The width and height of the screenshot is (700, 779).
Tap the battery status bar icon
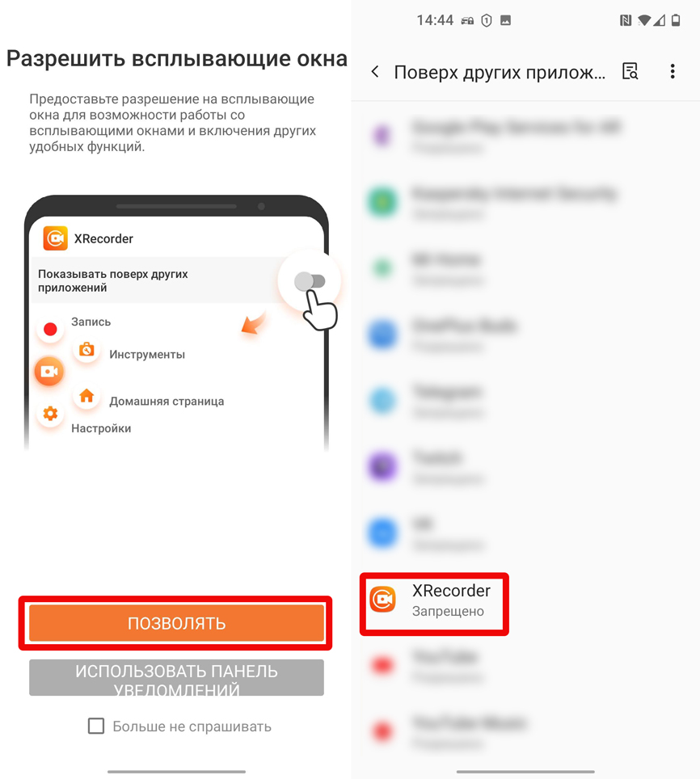click(x=676, y=20)
